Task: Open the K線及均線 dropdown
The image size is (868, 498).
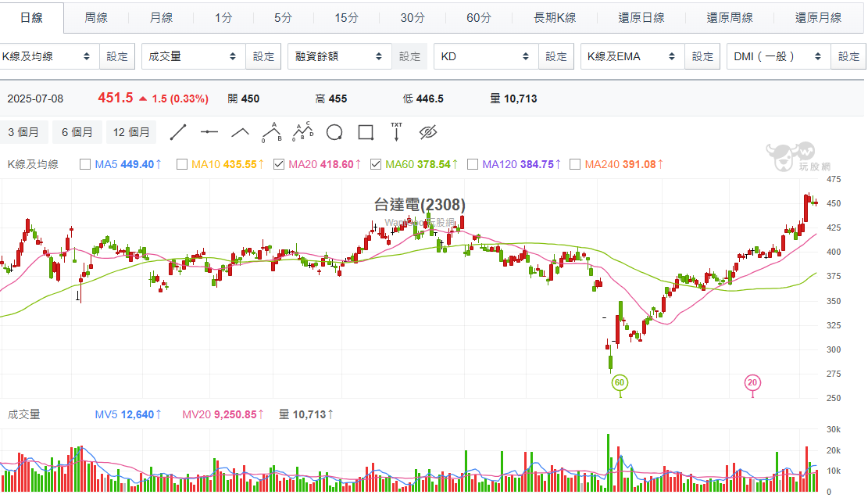Action: point(48,56)
